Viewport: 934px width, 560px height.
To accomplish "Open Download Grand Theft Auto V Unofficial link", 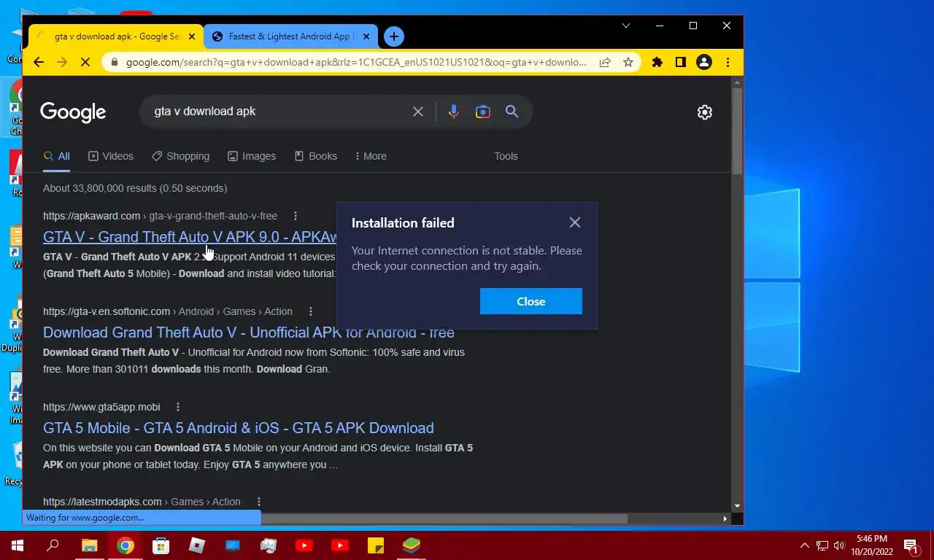I will pos(249,332).
